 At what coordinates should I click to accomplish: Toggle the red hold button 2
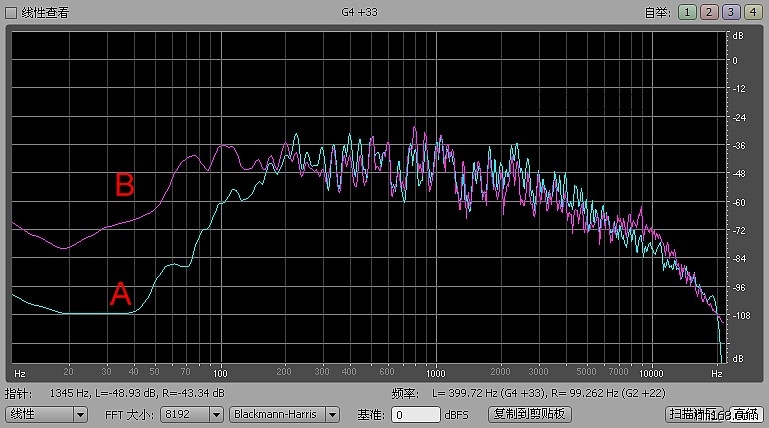click(708, 12)
